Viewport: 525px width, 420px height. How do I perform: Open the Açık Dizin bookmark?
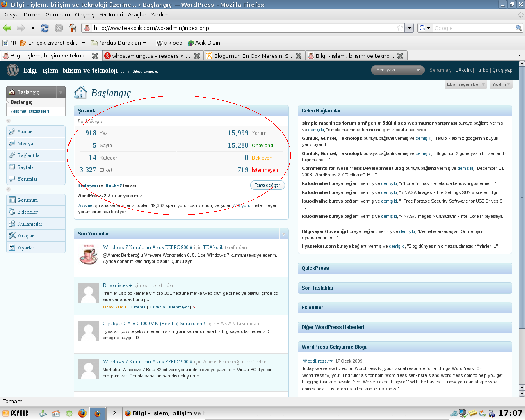coord(204,43)
